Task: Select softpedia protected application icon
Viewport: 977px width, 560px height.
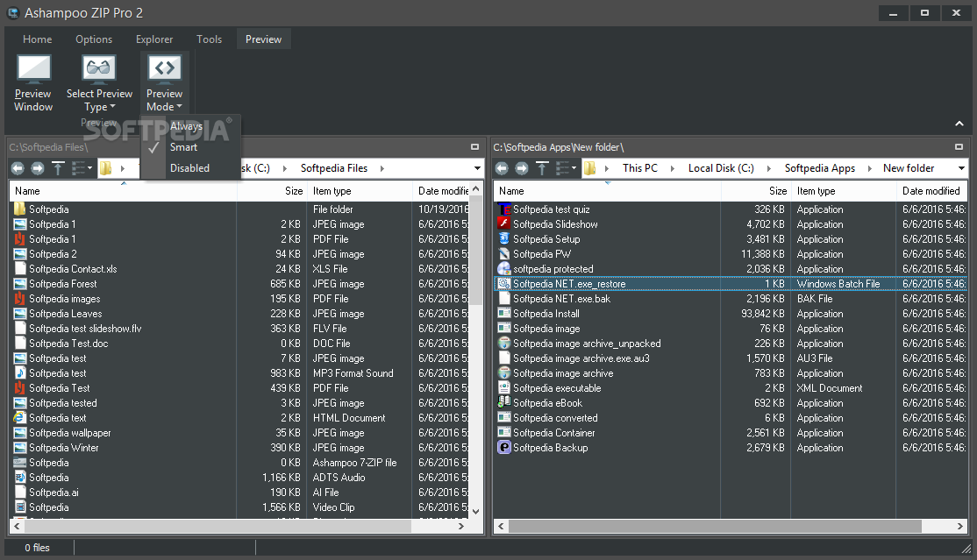Action: tap(504, 269)
